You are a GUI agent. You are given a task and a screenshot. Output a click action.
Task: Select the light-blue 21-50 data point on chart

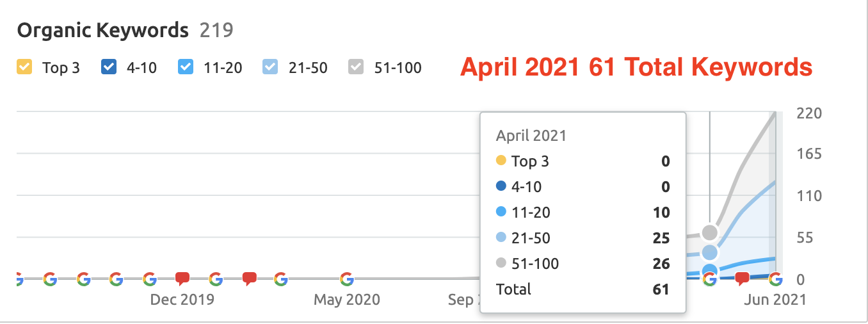coord(709,252)
